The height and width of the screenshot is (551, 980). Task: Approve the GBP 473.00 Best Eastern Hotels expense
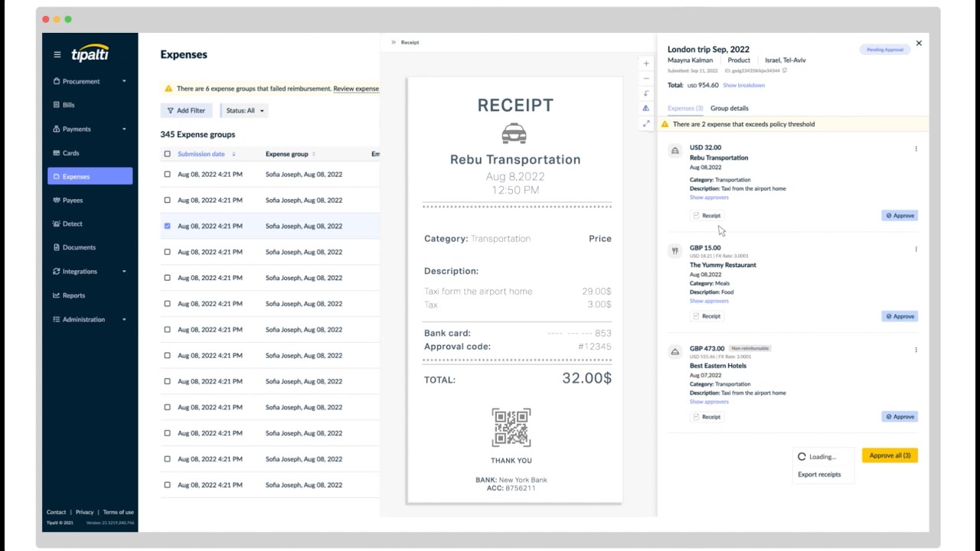coord(900,417)
